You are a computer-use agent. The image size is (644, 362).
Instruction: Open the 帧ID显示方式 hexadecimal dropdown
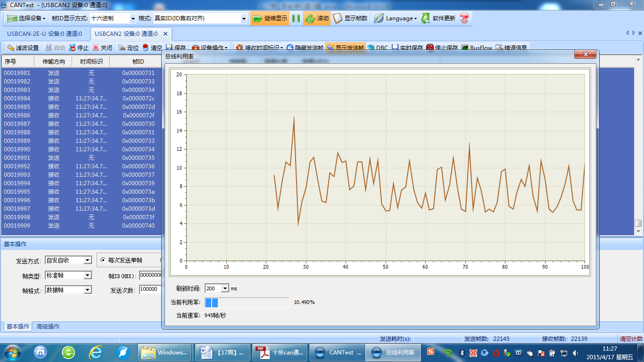[x=132, y=19]
